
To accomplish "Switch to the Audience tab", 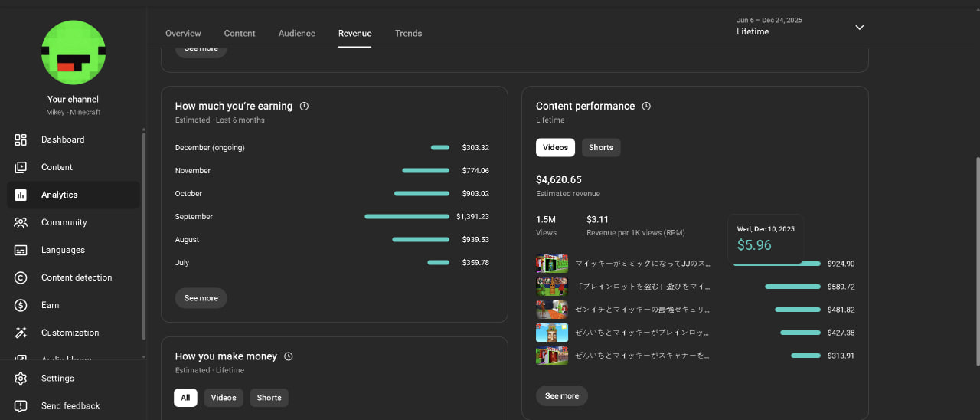I will point(296,34).
